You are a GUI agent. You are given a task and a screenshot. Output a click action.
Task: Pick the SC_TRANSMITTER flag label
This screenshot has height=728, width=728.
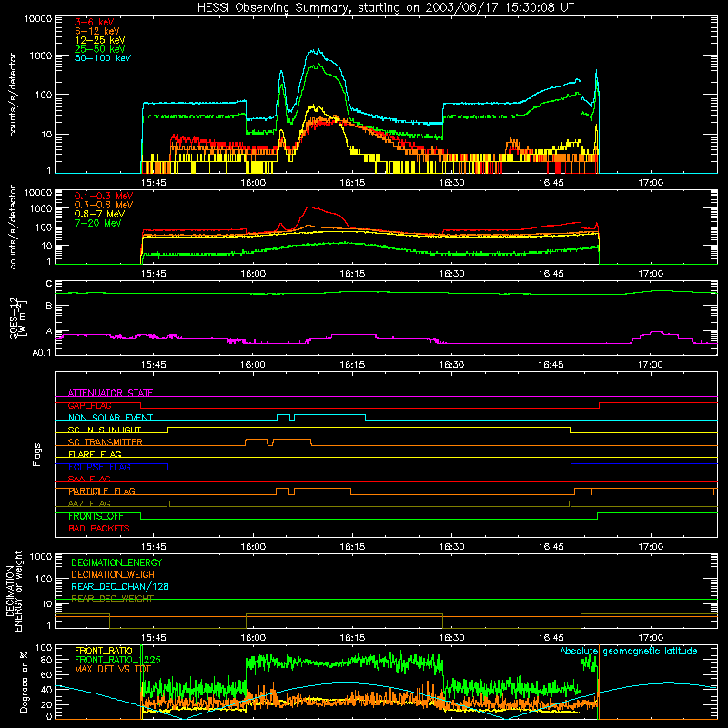click(106, 442)
